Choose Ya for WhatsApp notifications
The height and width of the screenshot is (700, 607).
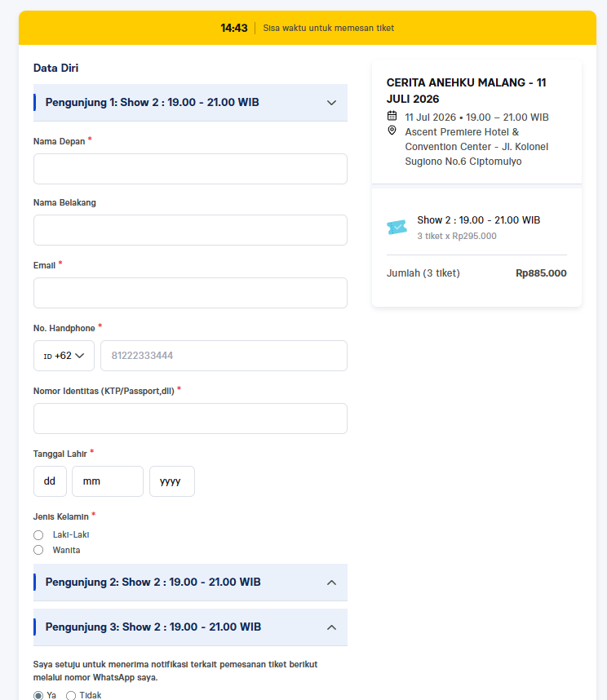coord(38,695)
